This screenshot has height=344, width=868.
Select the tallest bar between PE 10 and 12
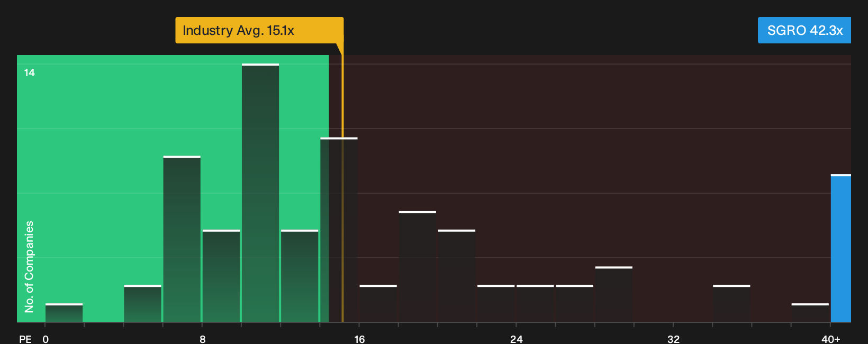point(260,193)
